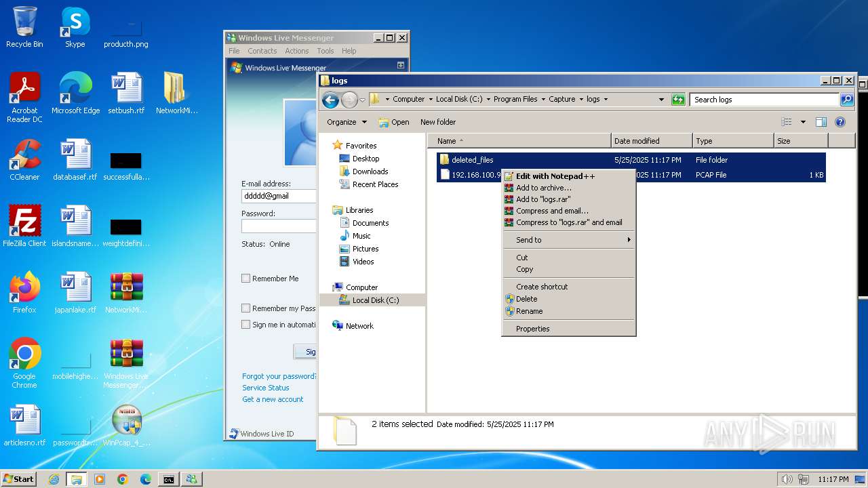Click the volume speaker tray icon
The width and height of the screenshot is (868, 488).
(x=787, y=479)
